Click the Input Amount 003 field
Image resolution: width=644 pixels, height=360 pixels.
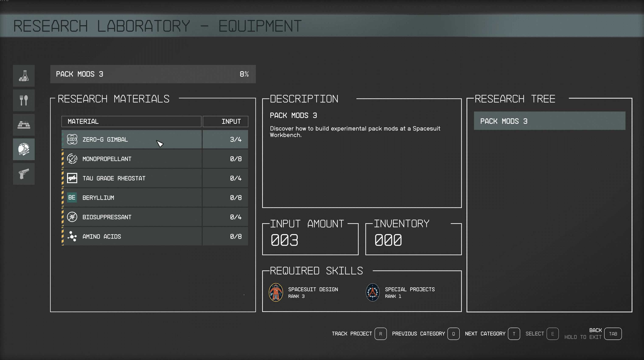tap(310, 240)
